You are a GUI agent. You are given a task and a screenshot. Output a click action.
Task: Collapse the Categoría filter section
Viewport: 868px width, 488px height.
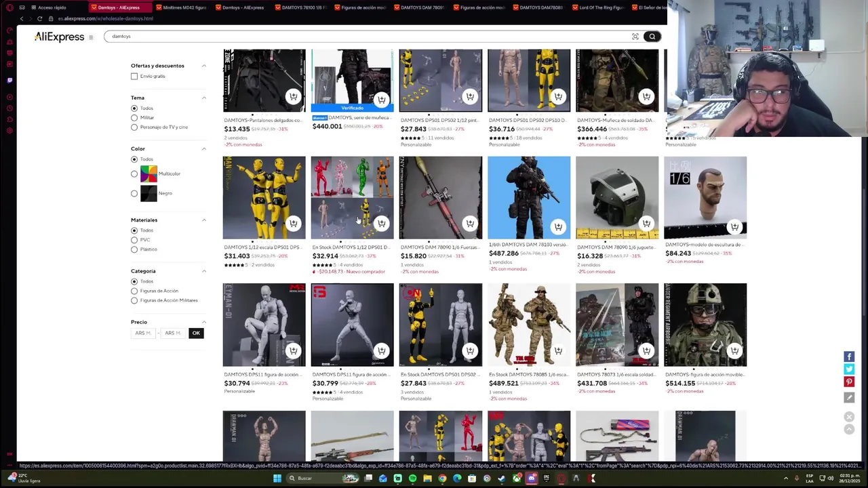tap(203, 271)
